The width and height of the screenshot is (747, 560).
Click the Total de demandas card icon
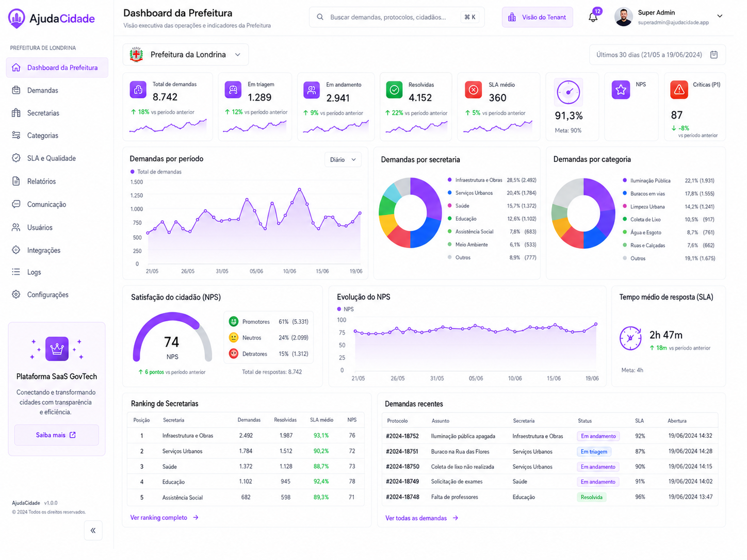(138, 90)
